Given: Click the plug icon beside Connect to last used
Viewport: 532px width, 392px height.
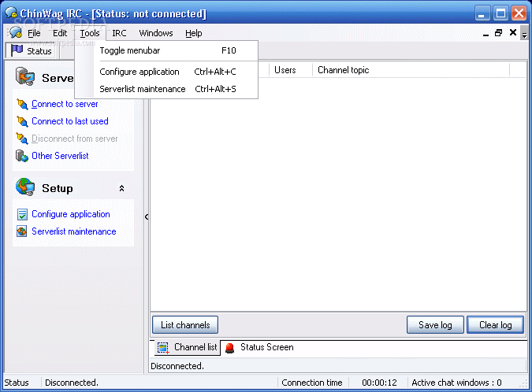Looking at the screenshot, I should coord(22,121).
